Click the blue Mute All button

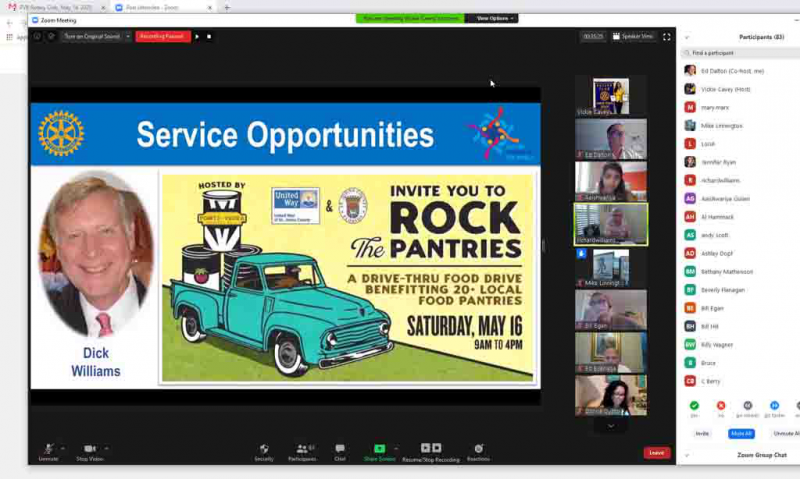741,434
